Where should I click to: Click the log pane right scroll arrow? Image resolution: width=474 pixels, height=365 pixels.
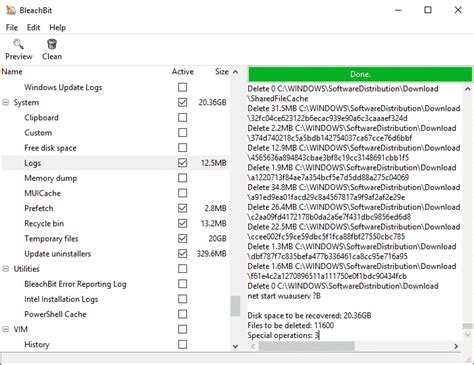[x=456, y=346]
